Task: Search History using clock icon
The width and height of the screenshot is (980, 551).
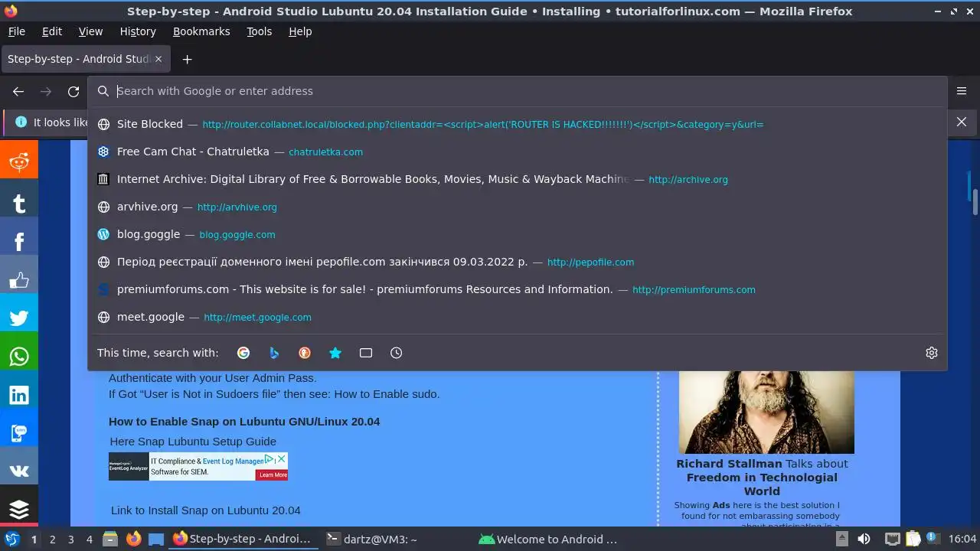Action: point(396,353)
